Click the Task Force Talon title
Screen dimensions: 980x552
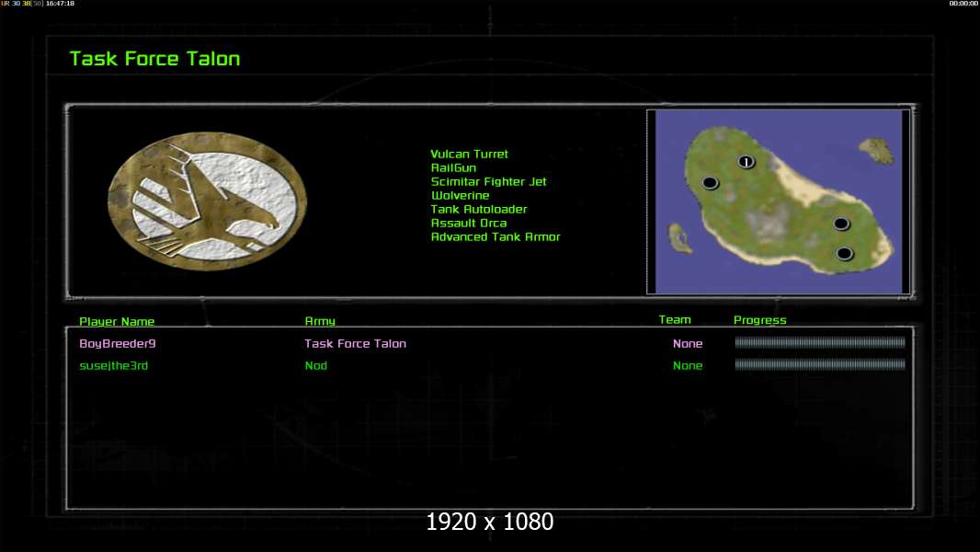click(154, 59)
